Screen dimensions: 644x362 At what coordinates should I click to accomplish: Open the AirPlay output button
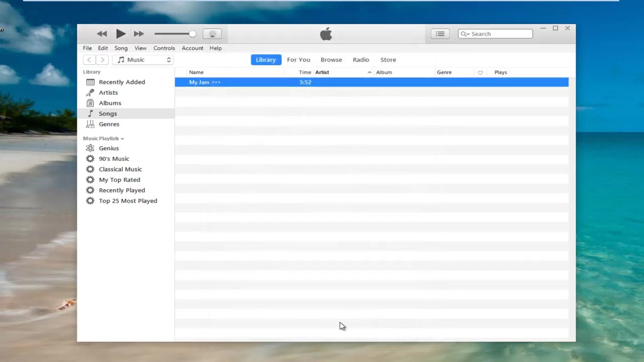(x=212, y=34)
